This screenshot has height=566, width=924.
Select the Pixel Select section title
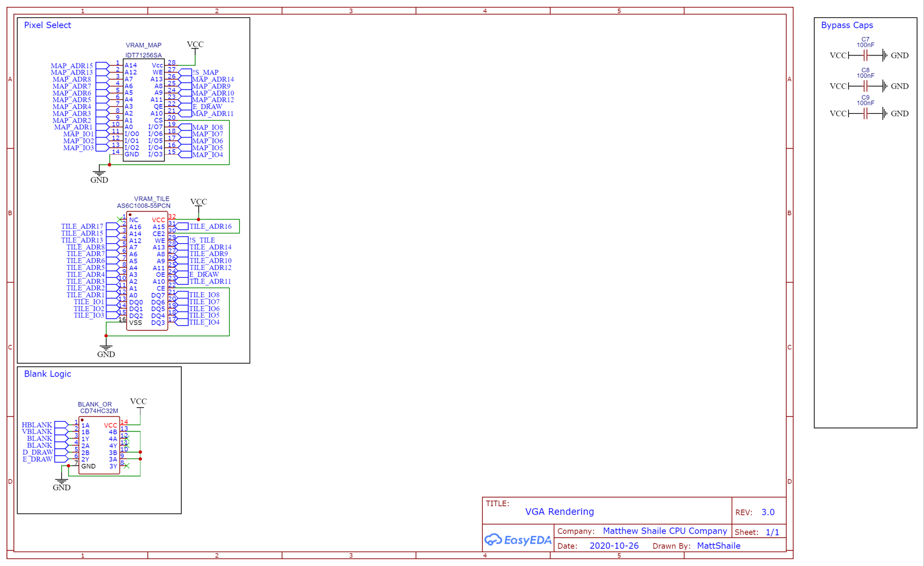tap(47, 25)
